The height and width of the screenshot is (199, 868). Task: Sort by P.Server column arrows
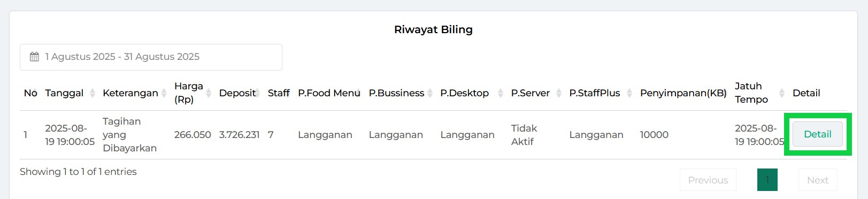tap(558, 93)
